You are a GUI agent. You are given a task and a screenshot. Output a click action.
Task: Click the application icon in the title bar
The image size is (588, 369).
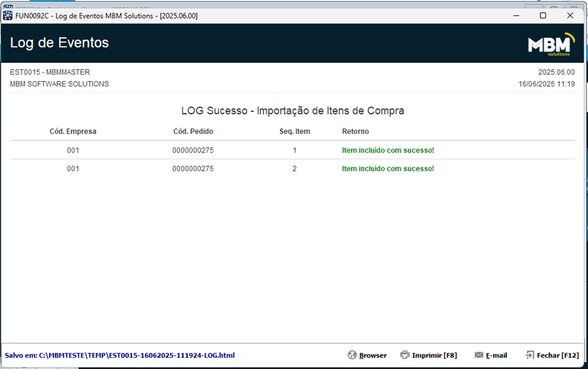coord(8,15)
